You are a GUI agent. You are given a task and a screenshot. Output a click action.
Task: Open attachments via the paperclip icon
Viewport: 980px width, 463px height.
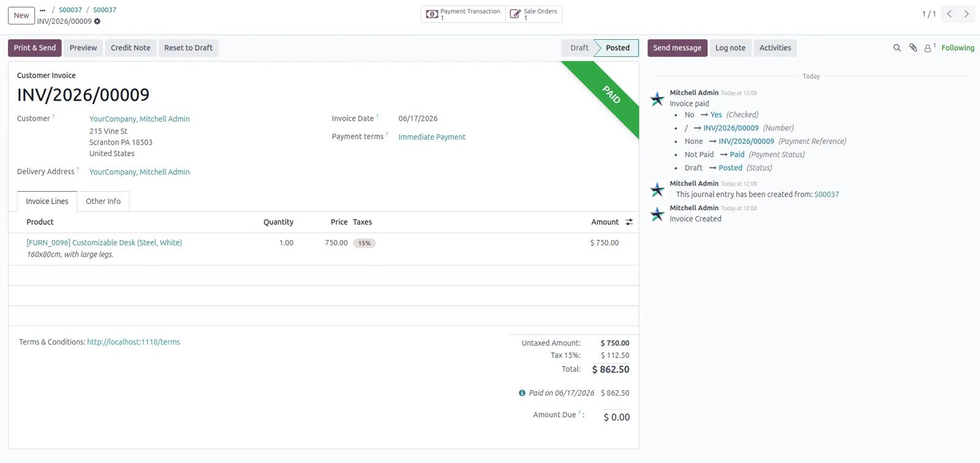click(x=913, y=48)
